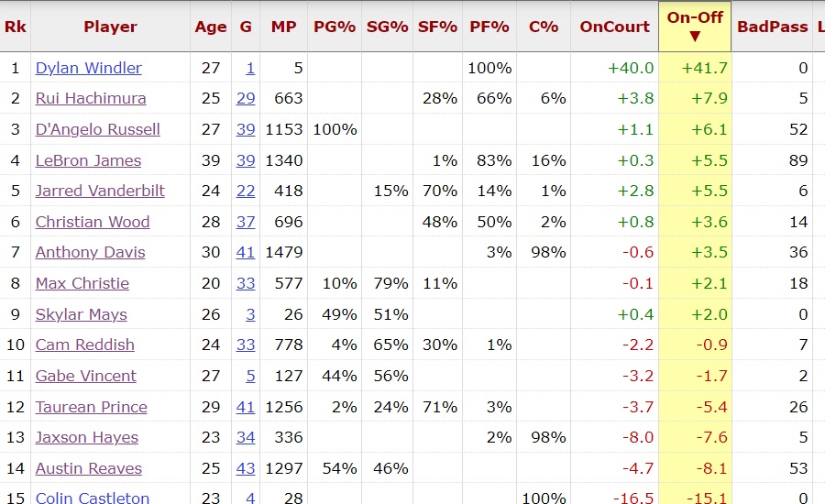Sort by the OnCourt column header
The width and height of the screenshot is (825, 504).
click(614, 27)
